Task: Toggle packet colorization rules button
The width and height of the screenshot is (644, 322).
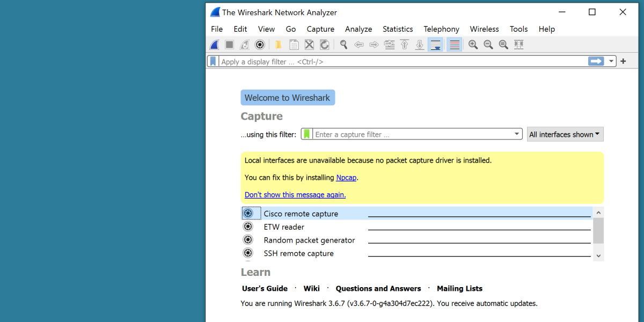Action: pos(454,45)
